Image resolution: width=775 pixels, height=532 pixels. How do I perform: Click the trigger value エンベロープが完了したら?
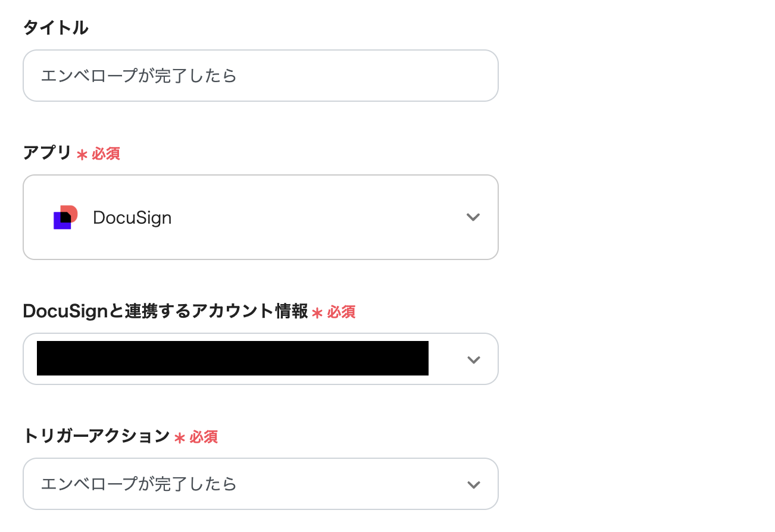tap(139, 484)
